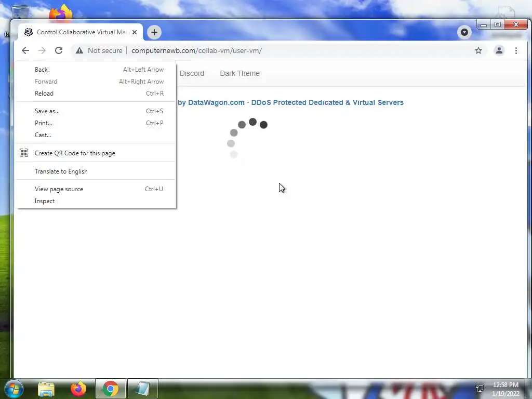Select View page source
This screenshot has width=532, height=399.
[x=96, y=189]
